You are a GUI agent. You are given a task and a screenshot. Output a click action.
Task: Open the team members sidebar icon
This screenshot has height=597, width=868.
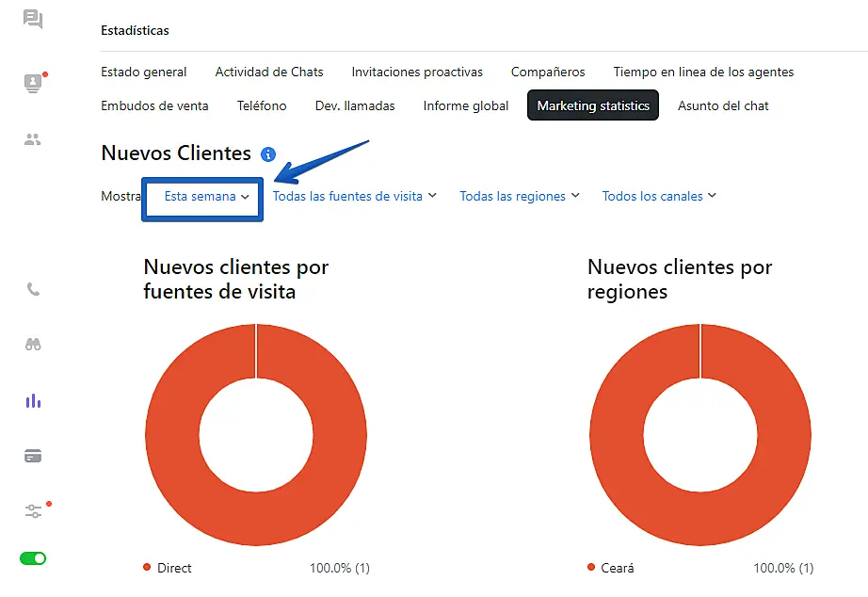(33, 140)
